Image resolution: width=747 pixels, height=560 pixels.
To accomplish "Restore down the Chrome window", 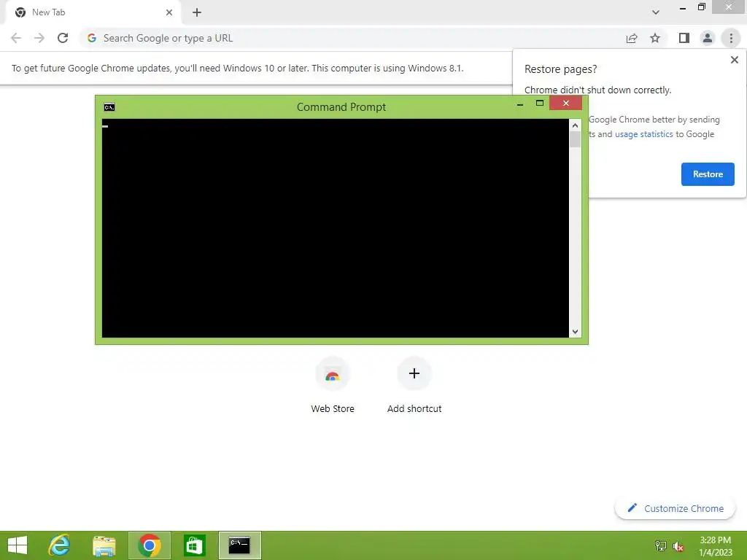I will click(701, 7).
